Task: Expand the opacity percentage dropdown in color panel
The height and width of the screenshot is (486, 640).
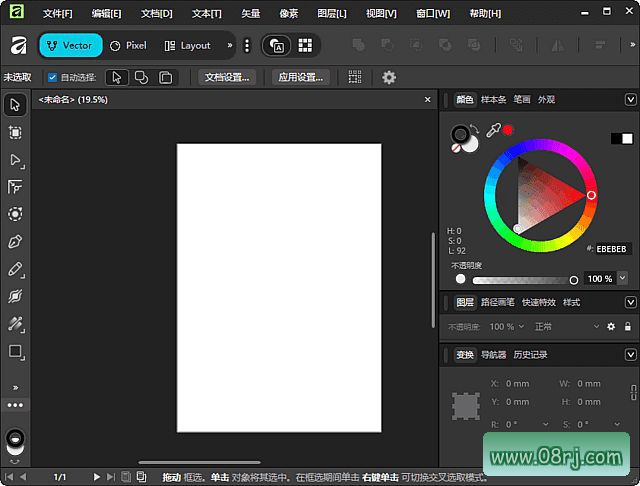Action: tap(623, 279)
